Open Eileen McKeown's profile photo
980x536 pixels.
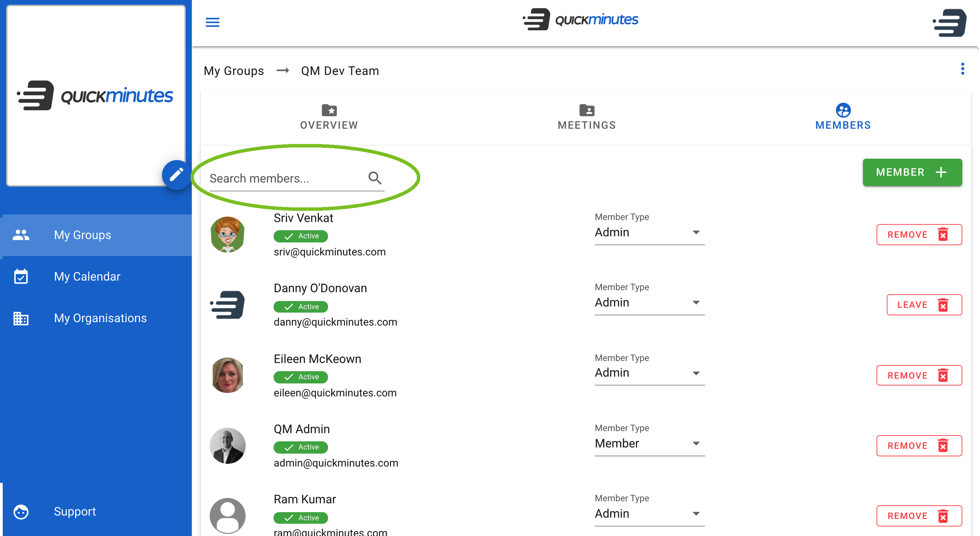pyautogui.click(x=228, y=375)
